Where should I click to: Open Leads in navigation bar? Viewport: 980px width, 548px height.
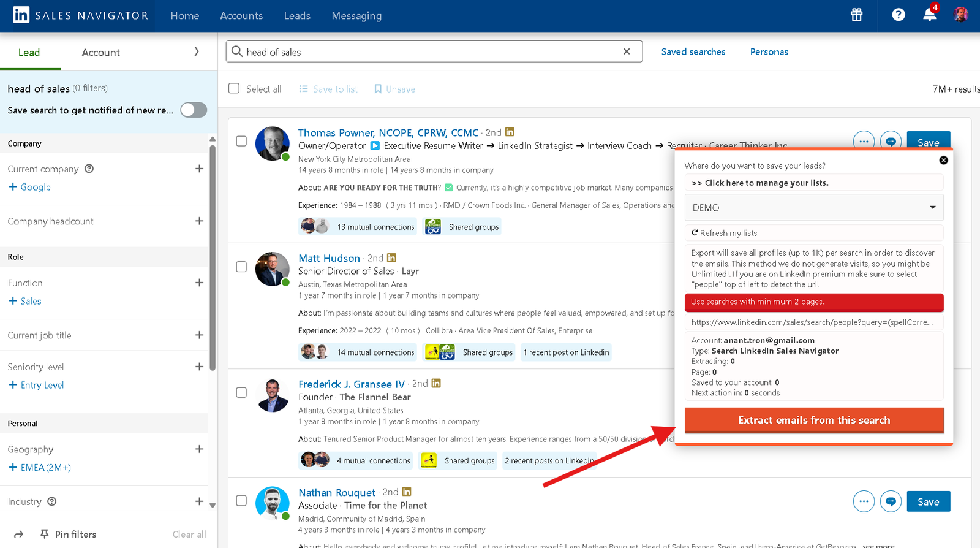pos(297,16)
